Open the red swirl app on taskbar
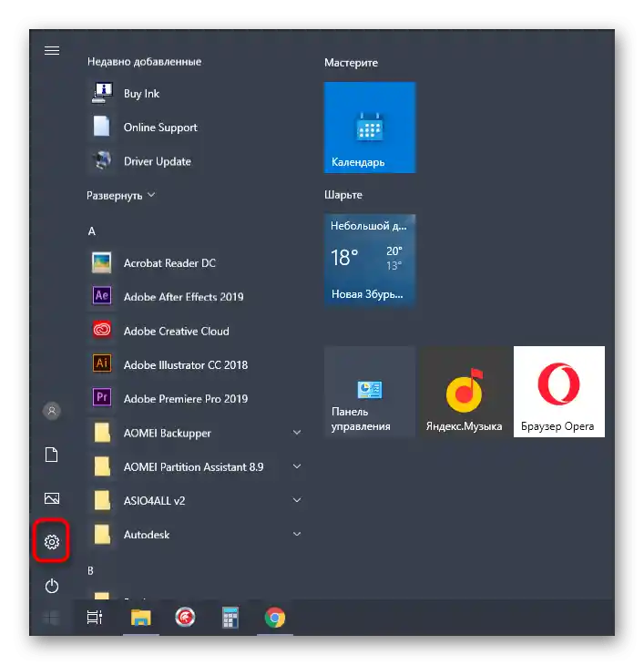The height and width of the screenshot is (665, 644). pyautogui.click(x=185, y=618)
